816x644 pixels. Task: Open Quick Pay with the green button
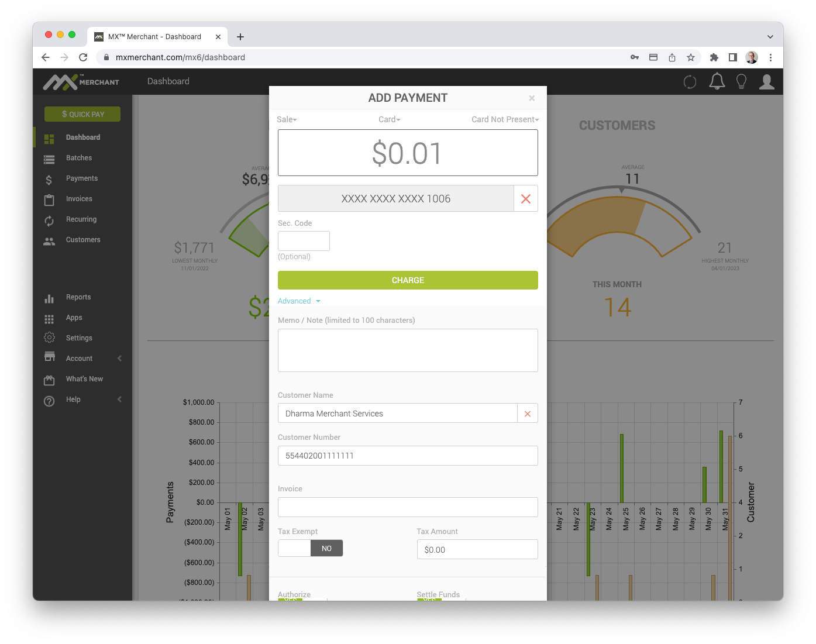tap(82, 114)
